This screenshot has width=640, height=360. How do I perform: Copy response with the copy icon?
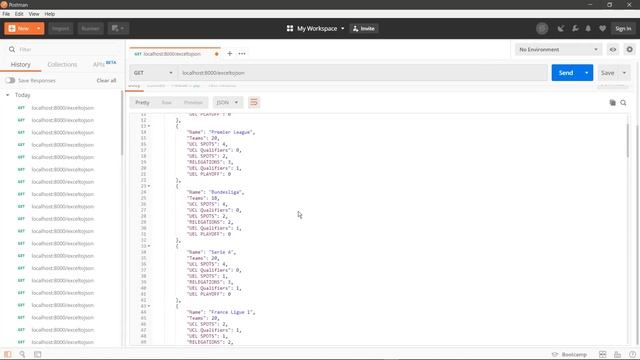612,103
